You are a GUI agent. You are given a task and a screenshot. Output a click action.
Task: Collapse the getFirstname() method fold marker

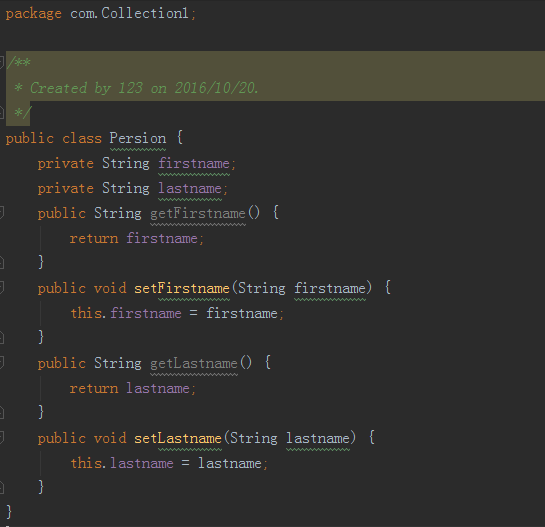pyautogui.click(x=1, y=212)
